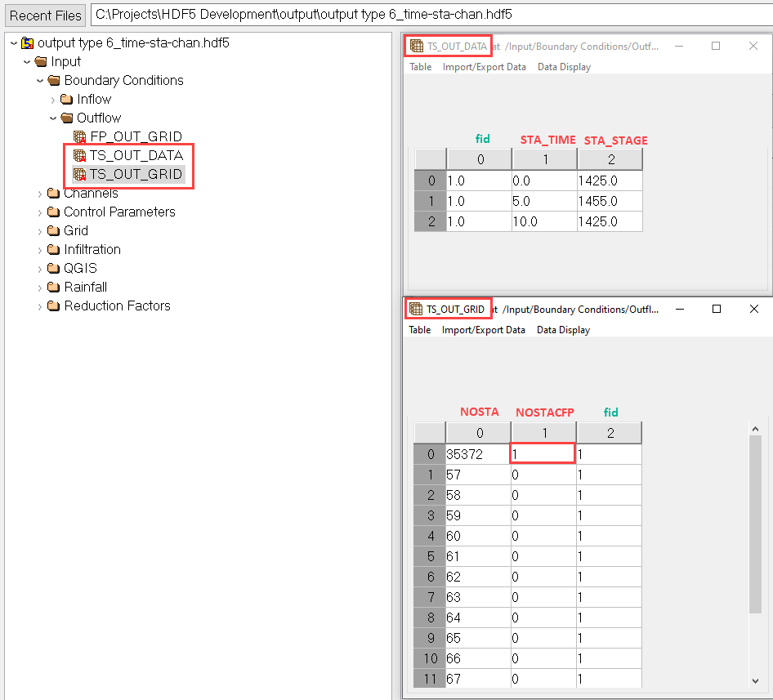Expand the Channels group
This screenshot has width=773, height=700.
40,194
